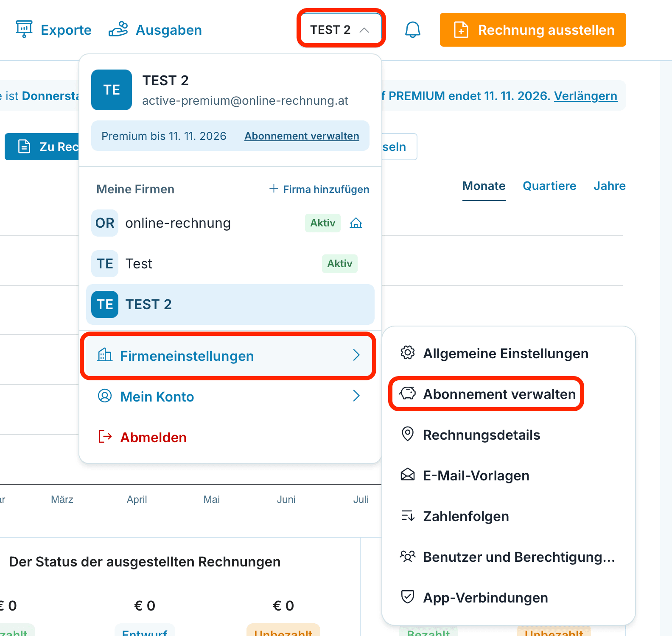Click the Ausgaben hand-coins icon
This screenshot has width=672, height=636.
(x=118, y=29)
